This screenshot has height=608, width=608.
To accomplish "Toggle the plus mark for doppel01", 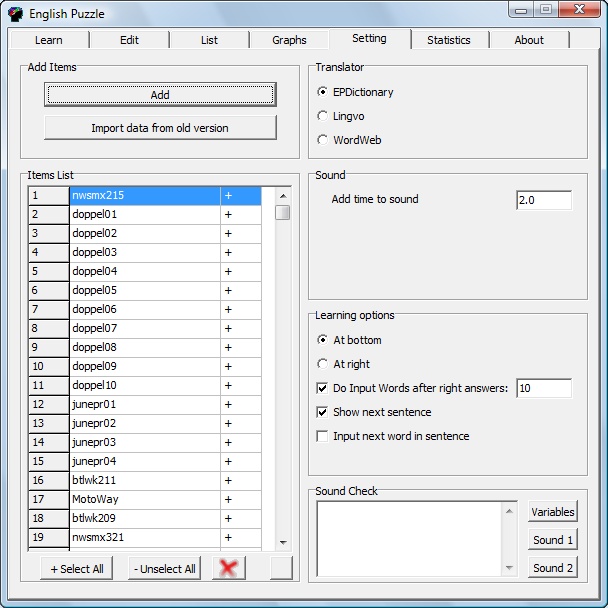I will (x=241, y=214).
